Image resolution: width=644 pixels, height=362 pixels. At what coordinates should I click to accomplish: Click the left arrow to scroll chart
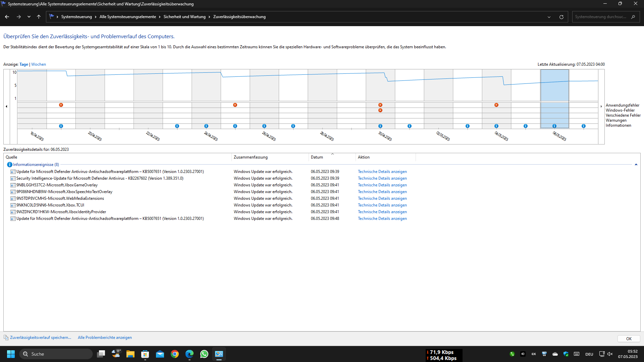pos(6,107)
